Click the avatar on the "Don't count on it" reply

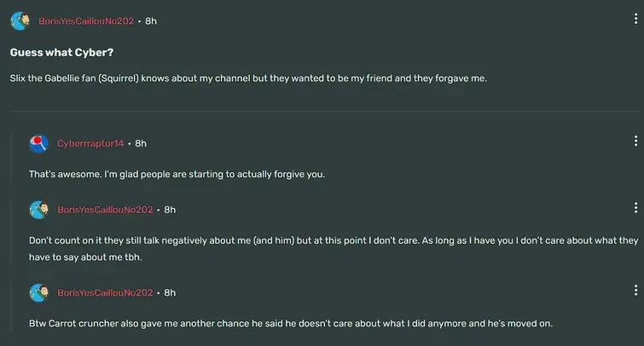(38, 210)
